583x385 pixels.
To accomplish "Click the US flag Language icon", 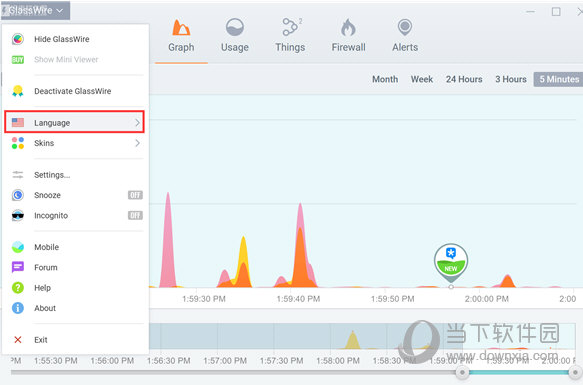I will pos(18,122).
